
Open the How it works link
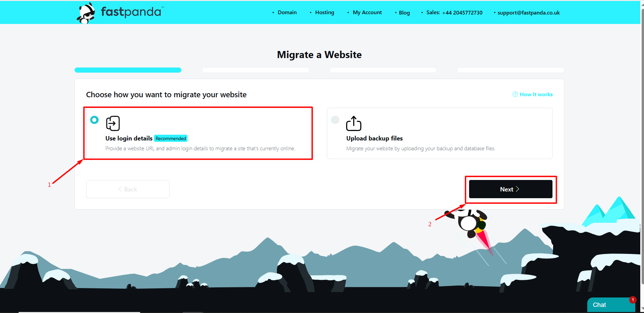536,95
